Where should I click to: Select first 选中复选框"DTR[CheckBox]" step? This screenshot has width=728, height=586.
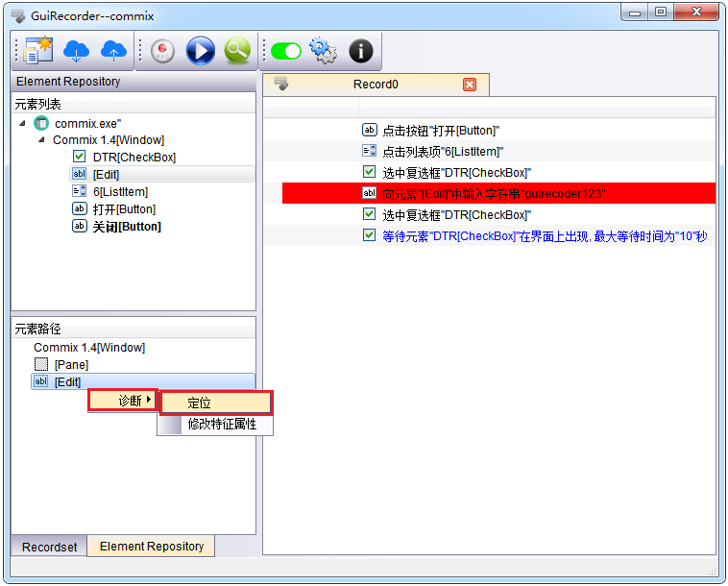[456, 173]
